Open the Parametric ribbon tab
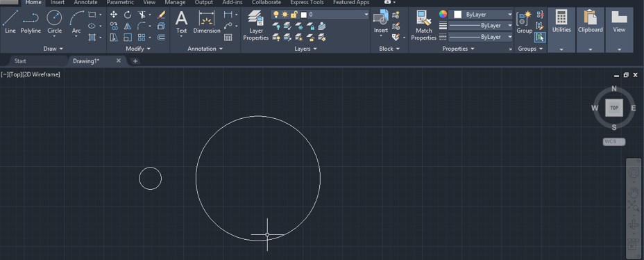Viewport: 644px width, 260px height. coord(120,3)
